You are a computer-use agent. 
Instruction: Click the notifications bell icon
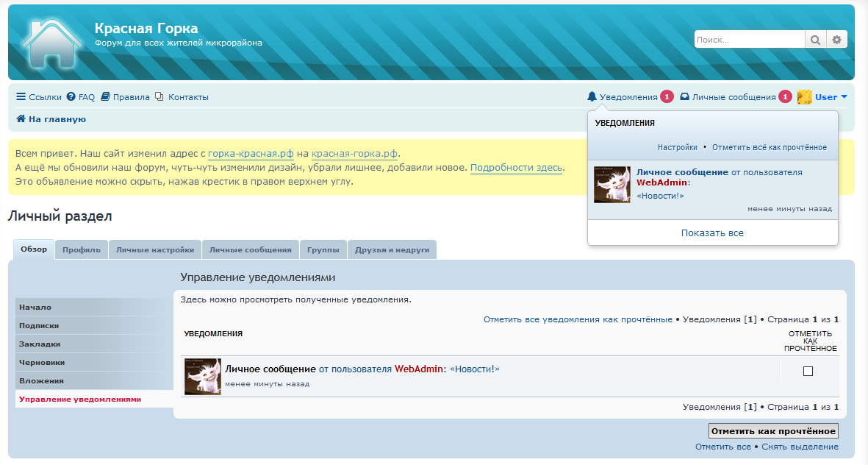pyautogui.click(x=592, y=97)
